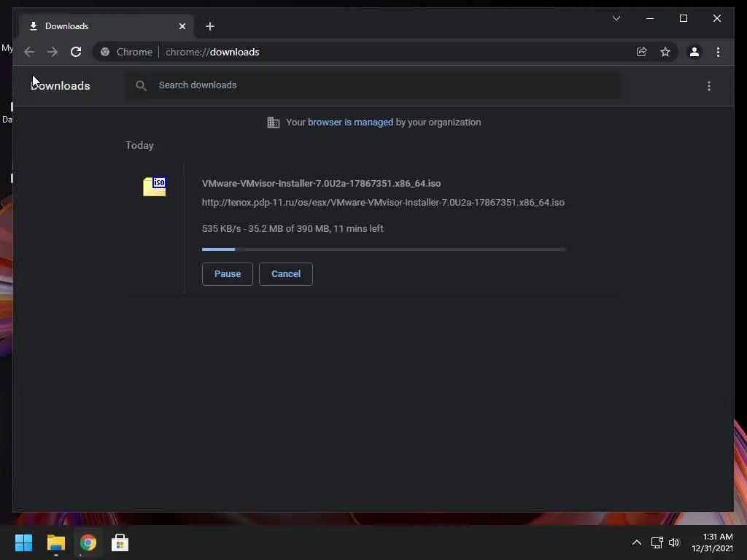The width and height of the screenshot is (747, 560).
Task: Click the Today date heading
Action: 139,145
